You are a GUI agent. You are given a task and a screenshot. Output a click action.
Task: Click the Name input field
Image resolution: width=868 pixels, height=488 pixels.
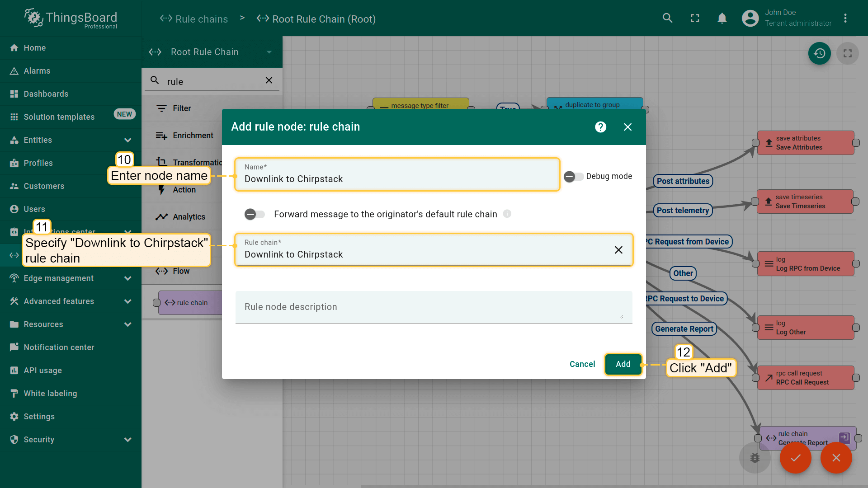pyautogui.click(x=397, y=179)
